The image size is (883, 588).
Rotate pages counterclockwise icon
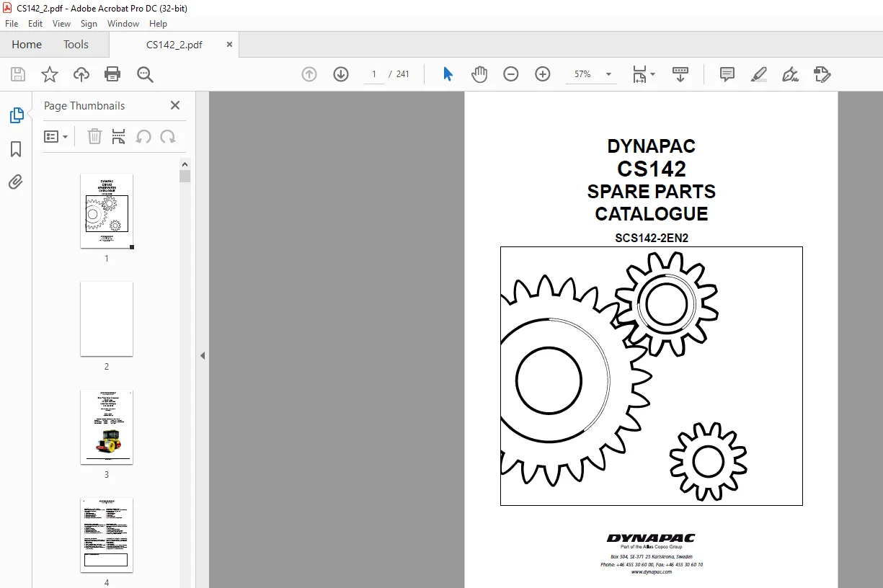(143, 136)
